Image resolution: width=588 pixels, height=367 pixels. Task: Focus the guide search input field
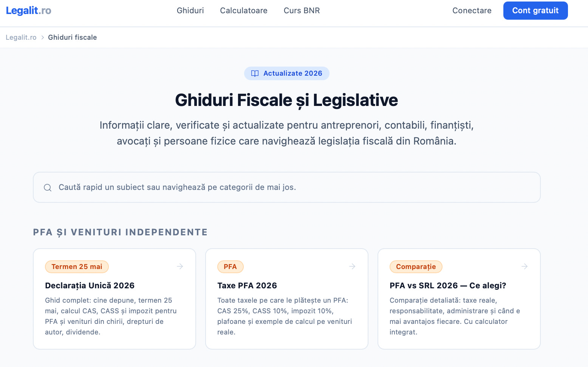pos(287,187)
